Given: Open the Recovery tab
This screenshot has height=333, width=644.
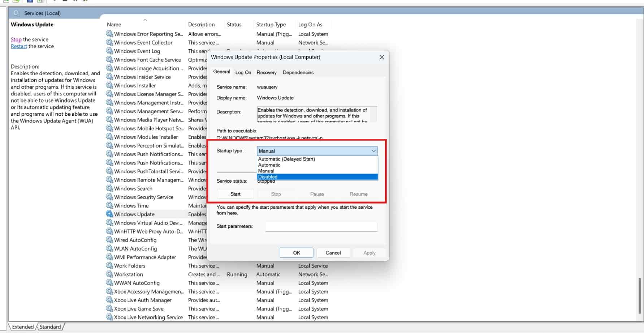Looking at the screenshot, I should (x=267, y=72).
